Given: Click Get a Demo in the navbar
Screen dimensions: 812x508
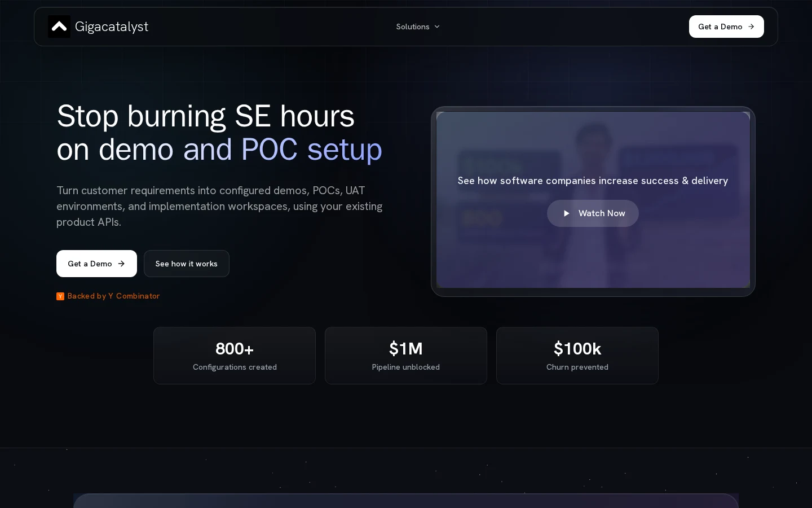Looking at the screenshot, I should pyautogui.click(x=726, y=27).
